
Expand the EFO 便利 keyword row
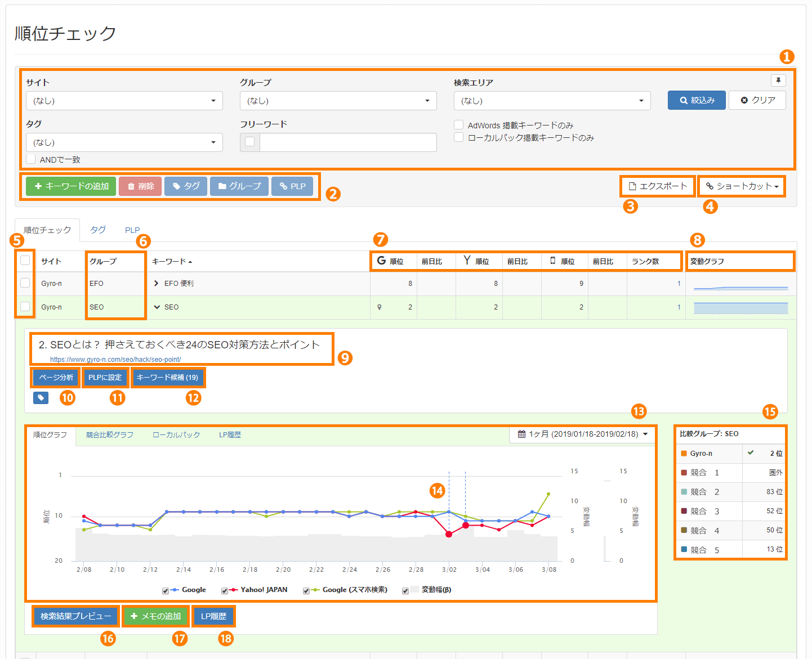pos(156,284)
